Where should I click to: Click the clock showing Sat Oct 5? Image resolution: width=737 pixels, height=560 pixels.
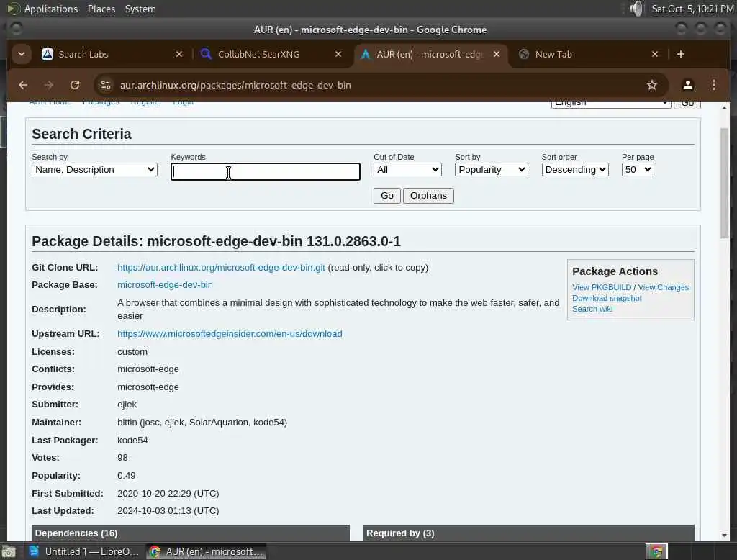692,9
